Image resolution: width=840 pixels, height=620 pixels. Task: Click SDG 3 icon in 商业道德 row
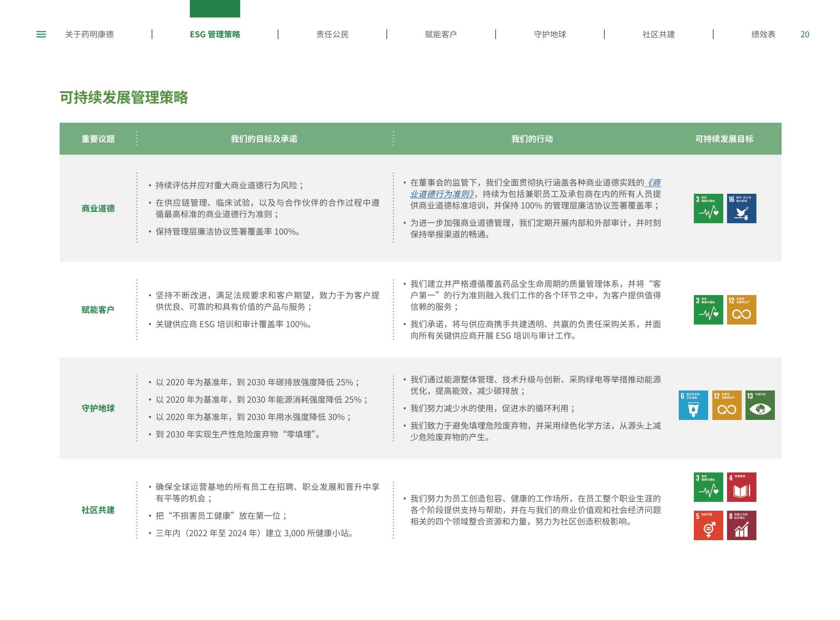coord(708,208)
